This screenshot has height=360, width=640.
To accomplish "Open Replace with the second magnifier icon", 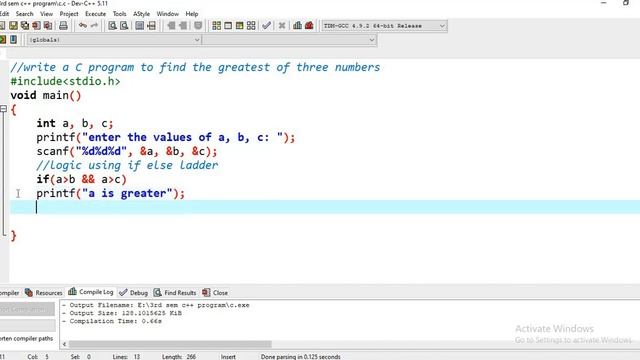I will [124, 26].
